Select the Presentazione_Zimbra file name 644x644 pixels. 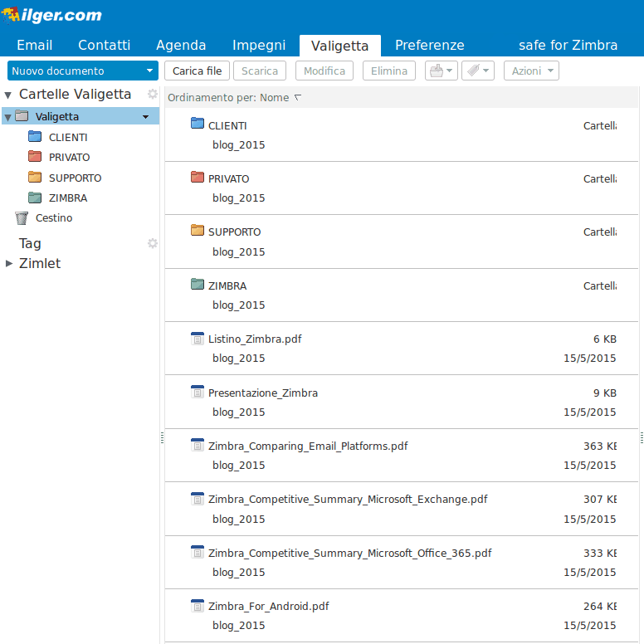pos(263,393)
